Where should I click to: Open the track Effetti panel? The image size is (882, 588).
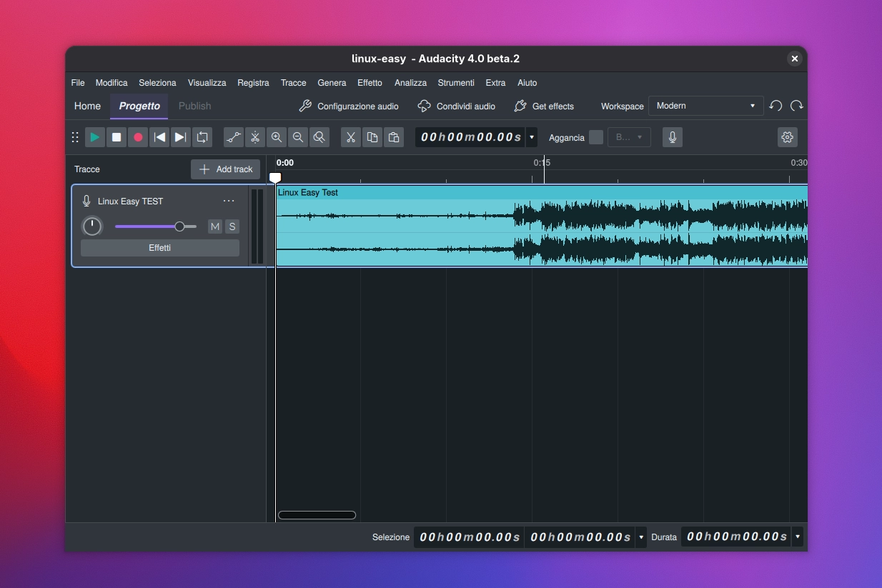[160, 248]
